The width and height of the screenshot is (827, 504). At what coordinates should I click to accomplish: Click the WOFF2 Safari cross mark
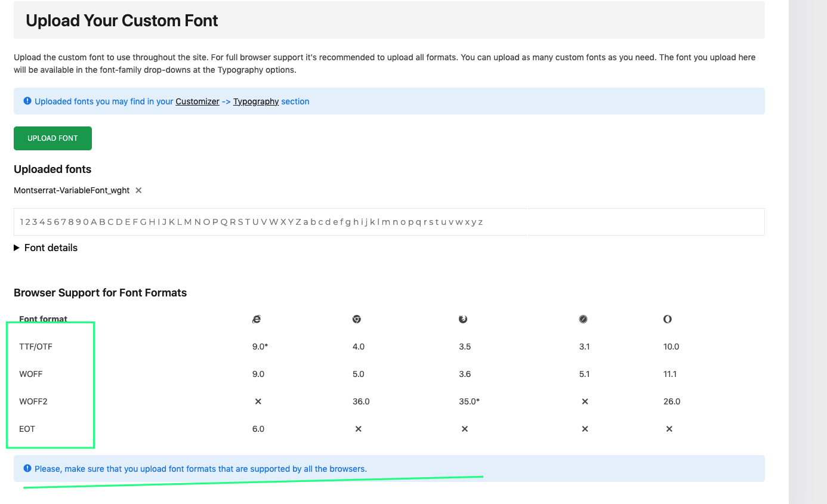[585, 401]
